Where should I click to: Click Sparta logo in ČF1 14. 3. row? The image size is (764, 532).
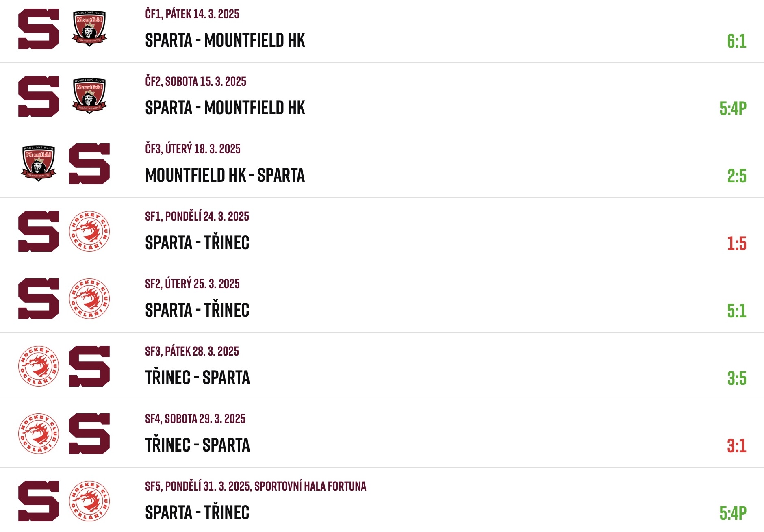39,29
